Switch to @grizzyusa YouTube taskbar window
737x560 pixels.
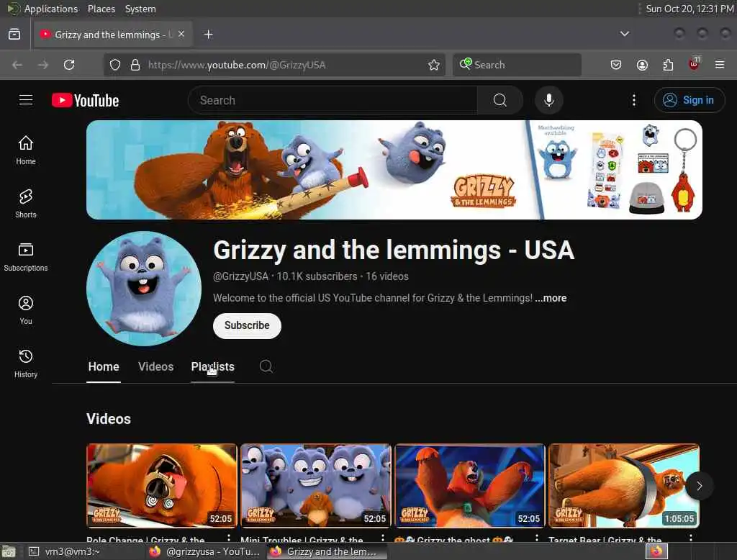pos(205,551)
